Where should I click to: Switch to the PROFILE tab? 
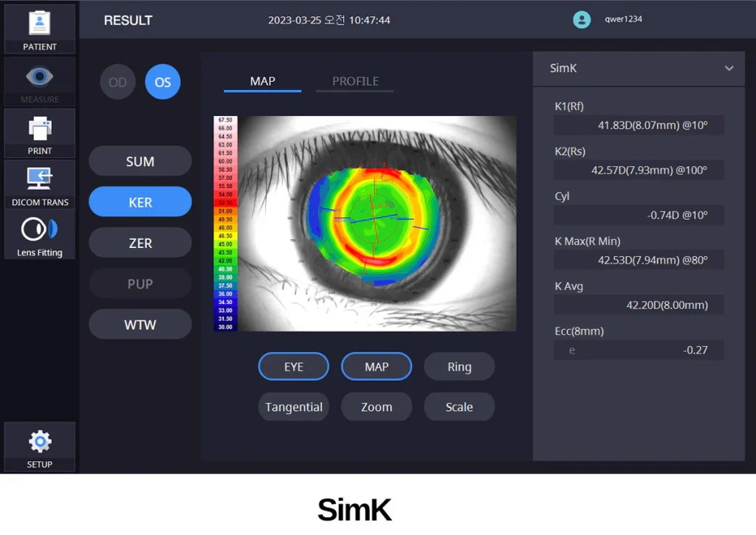(355, 81)
